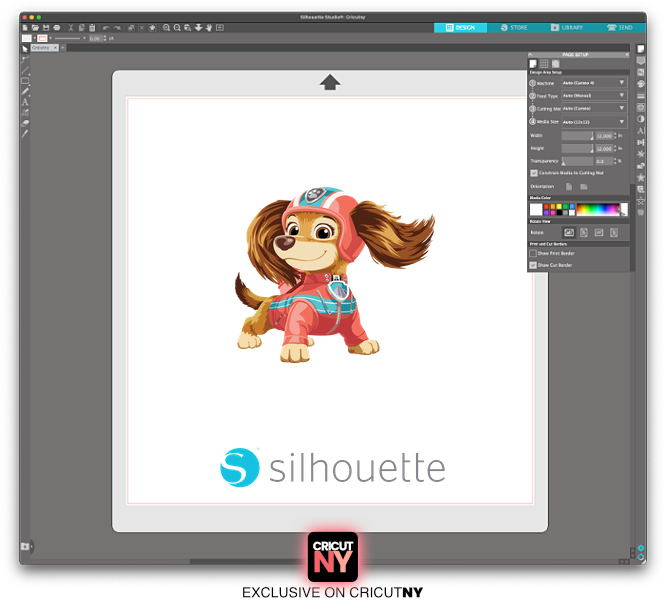This screenshot has height=604, width=665.
Task: Open a file with the folder icon
Action: pos(35,28)
